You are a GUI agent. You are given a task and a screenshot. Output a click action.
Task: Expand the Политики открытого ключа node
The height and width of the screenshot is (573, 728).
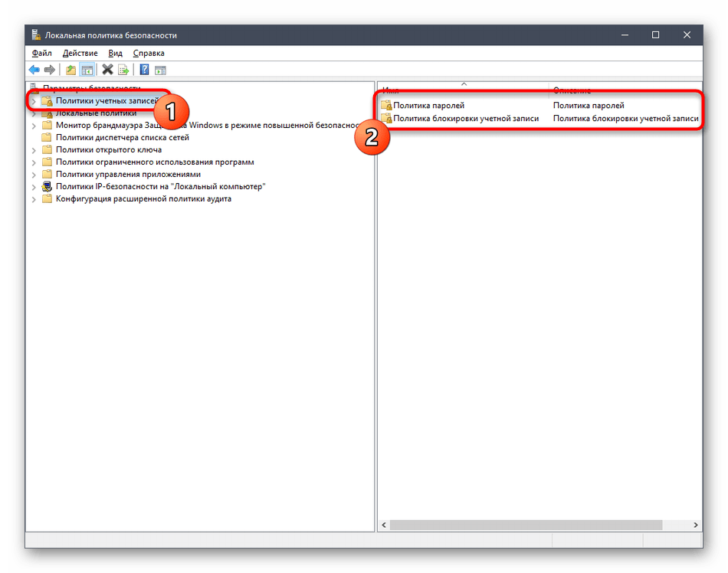click(x=33, y=150)
